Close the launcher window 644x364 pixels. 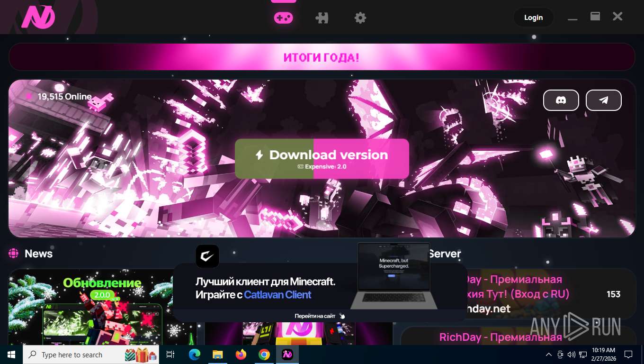(x=617, y=17)
